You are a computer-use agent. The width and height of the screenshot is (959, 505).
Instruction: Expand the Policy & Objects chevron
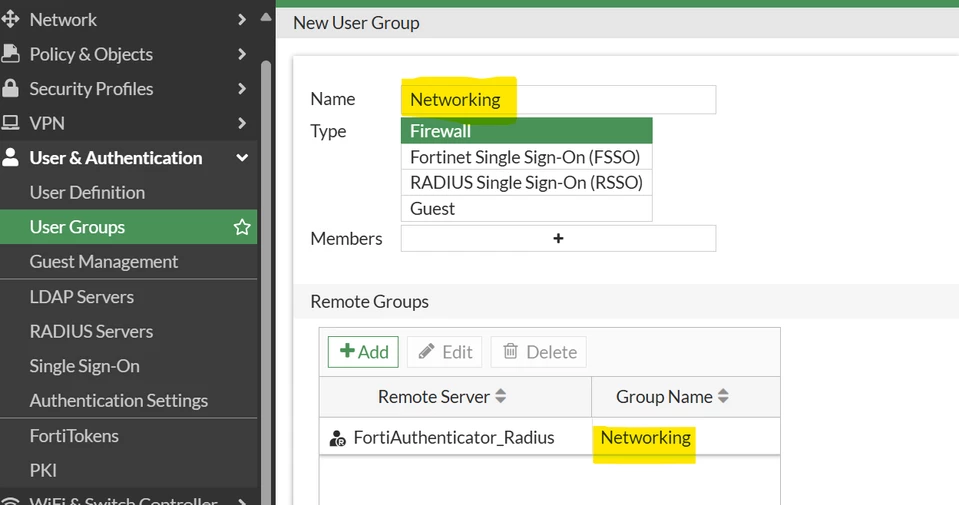pyautogui.click(x=242, y=54)
